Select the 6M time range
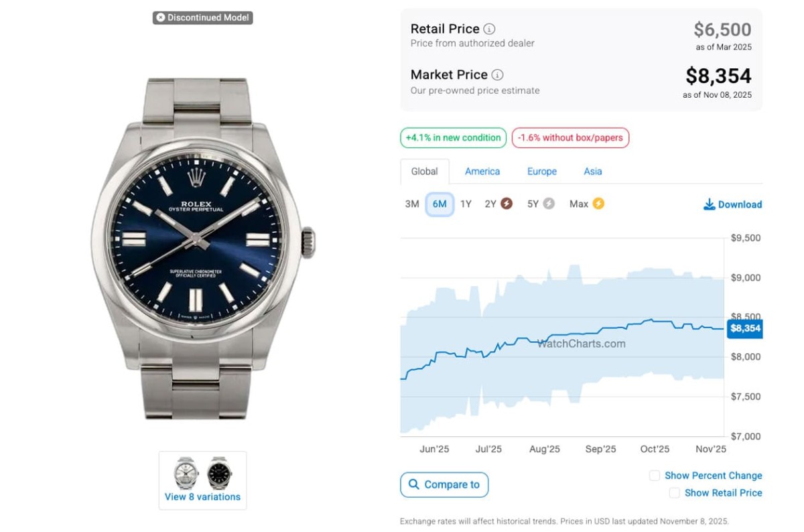The image size is (804, 532). pos(440,204)
